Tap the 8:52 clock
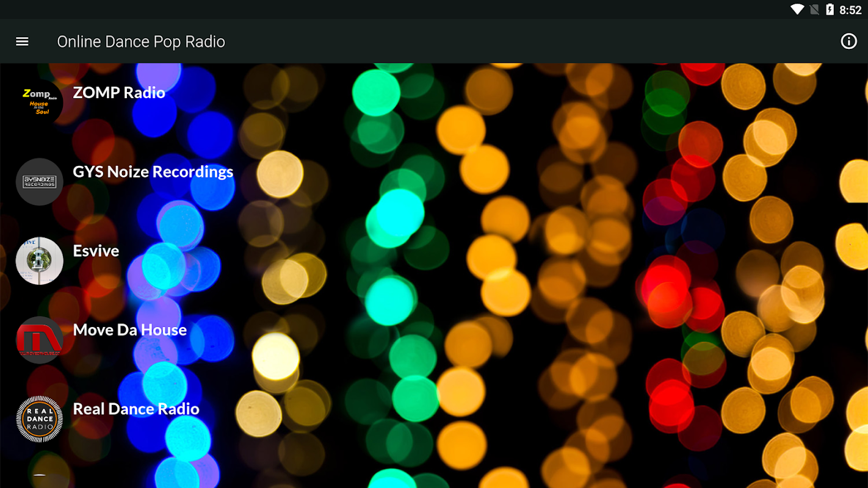 [x=850, y=10]
